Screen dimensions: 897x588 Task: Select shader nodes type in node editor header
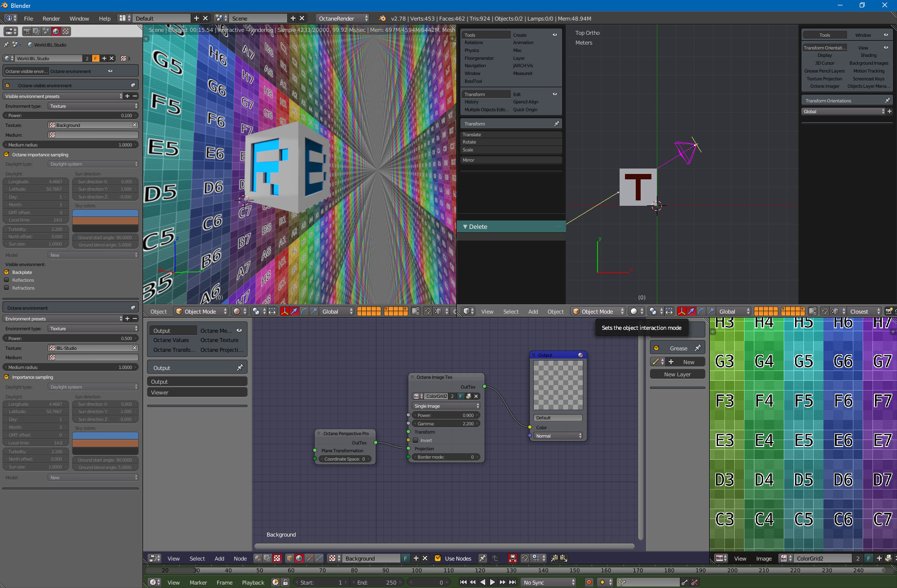(258, 558)
